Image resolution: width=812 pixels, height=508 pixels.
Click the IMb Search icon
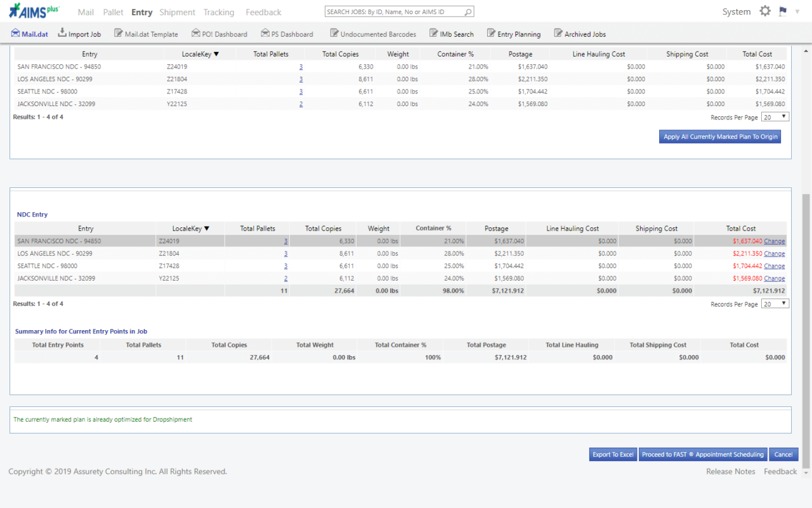point(433,34)
